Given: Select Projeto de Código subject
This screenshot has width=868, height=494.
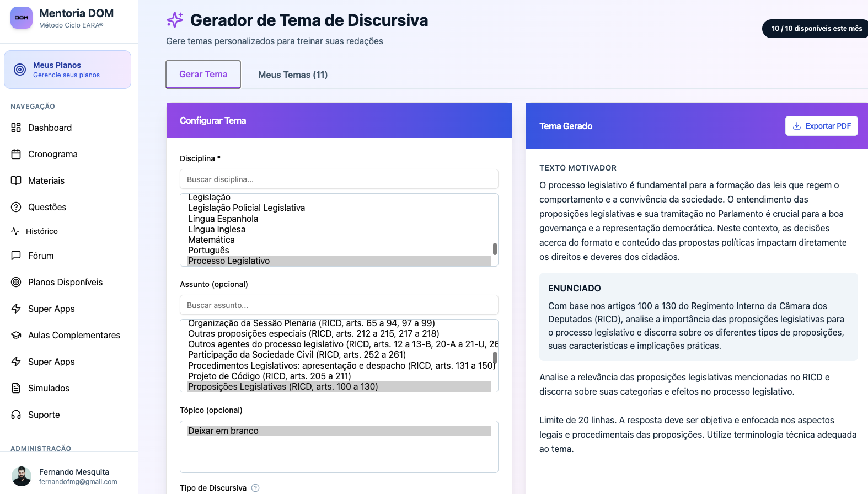Looking at the screenshot, I should coord(339,376).
